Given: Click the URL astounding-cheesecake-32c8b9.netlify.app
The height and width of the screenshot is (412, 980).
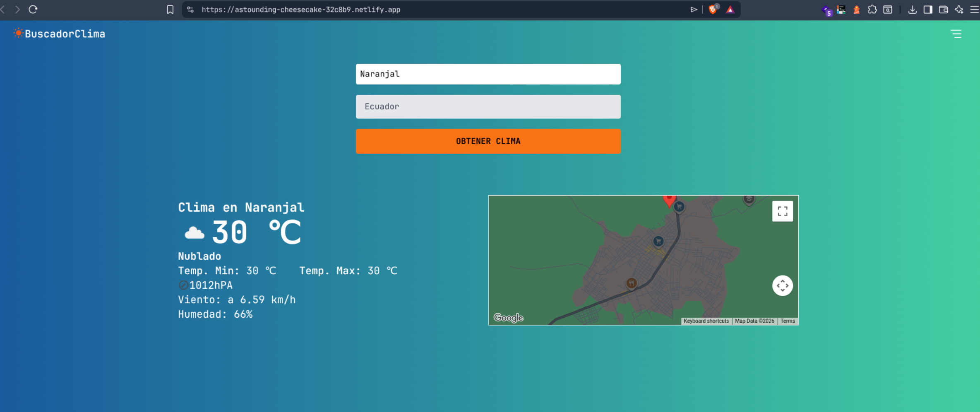Looking at the screenshot, I should point(301,10).
